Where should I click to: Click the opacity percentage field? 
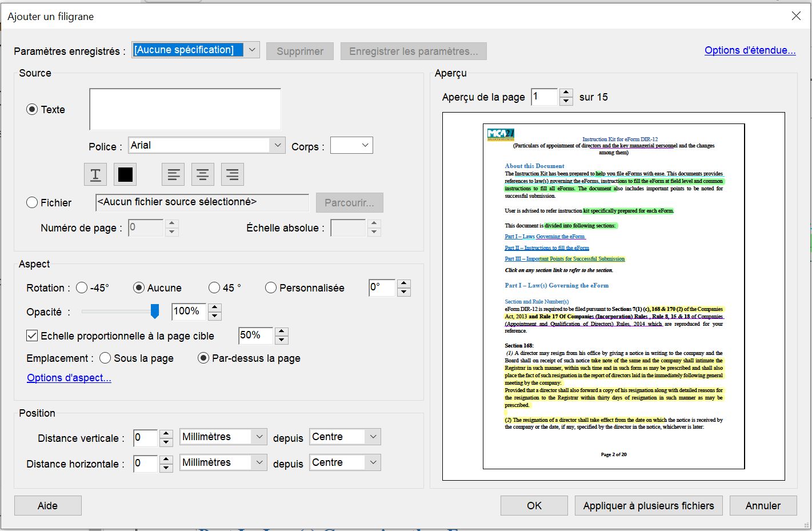click(189, 312)
